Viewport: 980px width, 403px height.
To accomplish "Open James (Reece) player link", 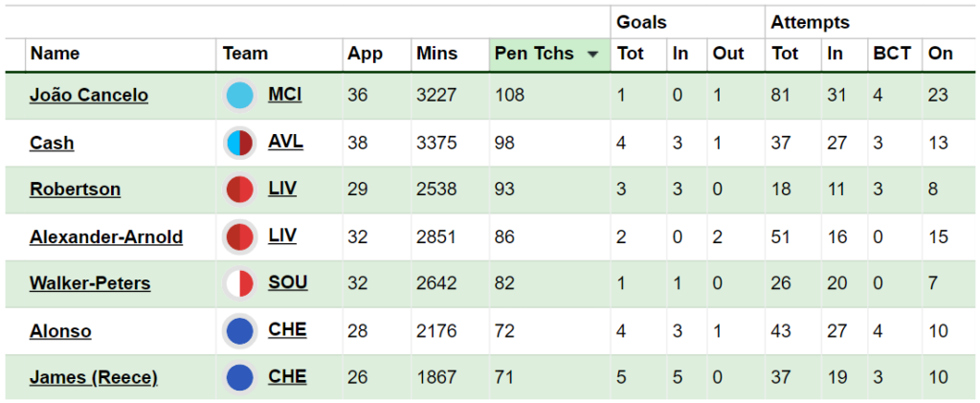I will 94,378.
